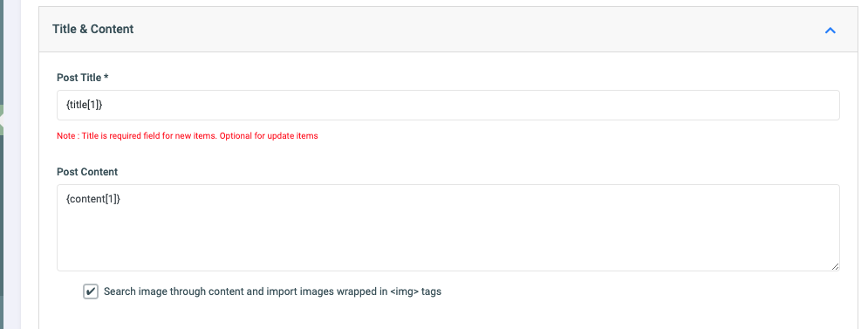Click the light green sidebar arrow marker
Image resolution: width=868 pixels, height=329 pixels.
(x=3, y=120)
